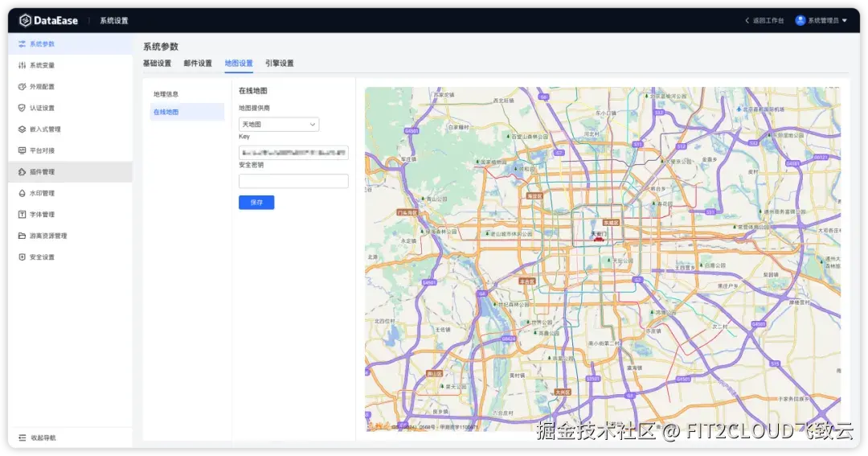Click the 保存 button
Screen dimensions: 868x456
pyautogui.click(x=256, y=203)
